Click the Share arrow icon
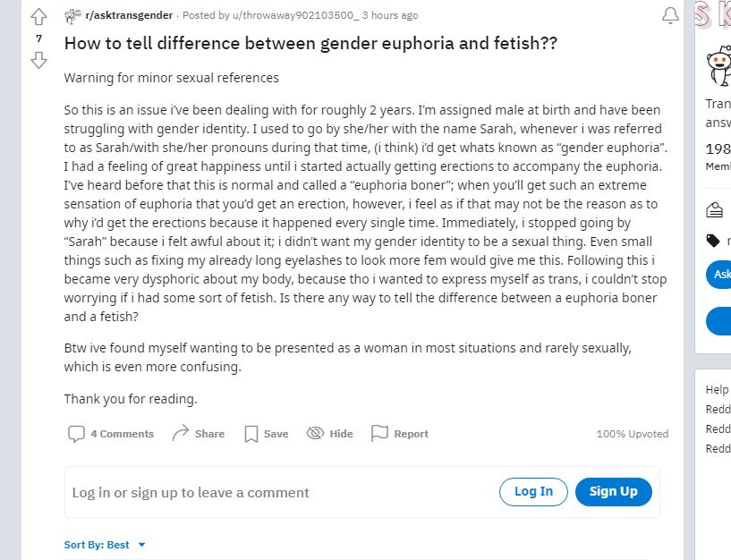Image resolution: width=731 pixels, height=560 pixels. (181, 433)
